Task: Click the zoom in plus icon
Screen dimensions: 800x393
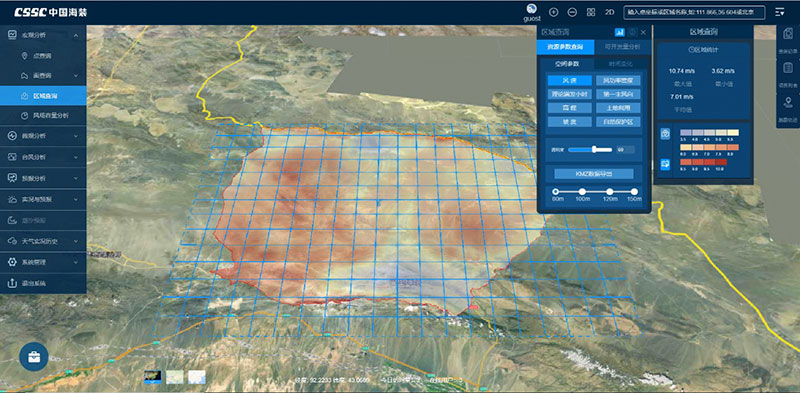Action: coord(554,12)
